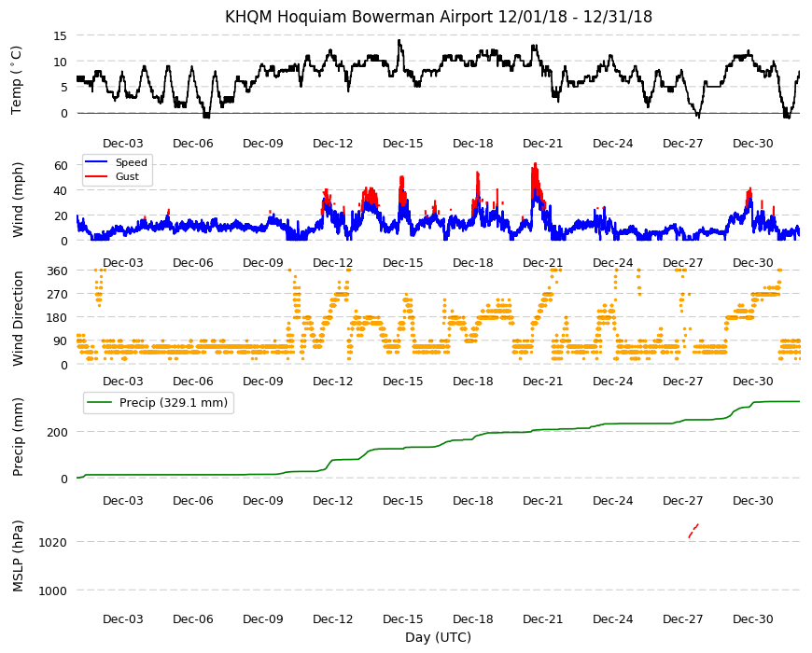Click the Speed text in the wind legend

pyautogui.click(x=131, y=162)
